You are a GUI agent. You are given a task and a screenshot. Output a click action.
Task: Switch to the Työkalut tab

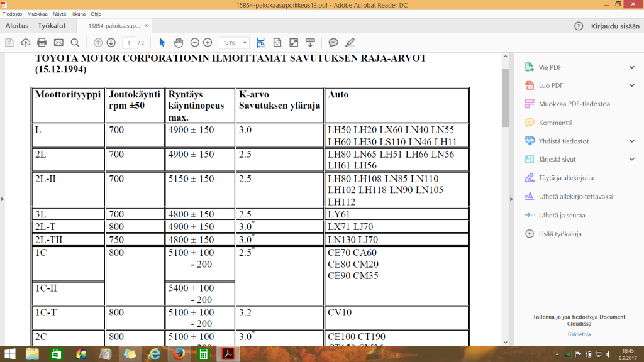[52, 26]
